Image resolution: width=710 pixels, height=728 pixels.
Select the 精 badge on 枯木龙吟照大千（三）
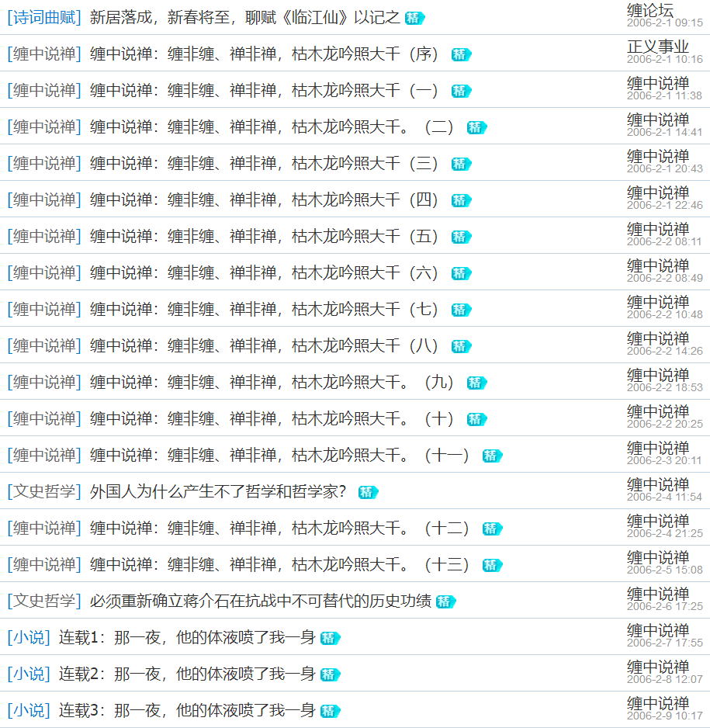point(460,164)
